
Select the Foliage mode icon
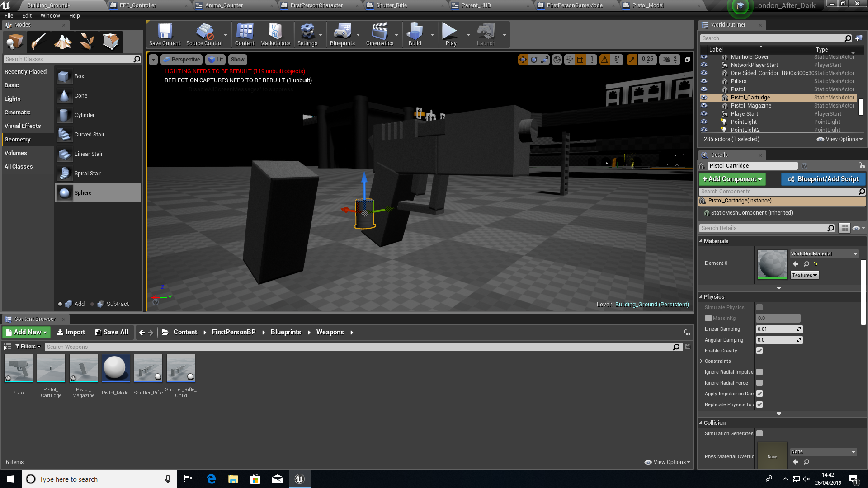click(x=87, y=42)
